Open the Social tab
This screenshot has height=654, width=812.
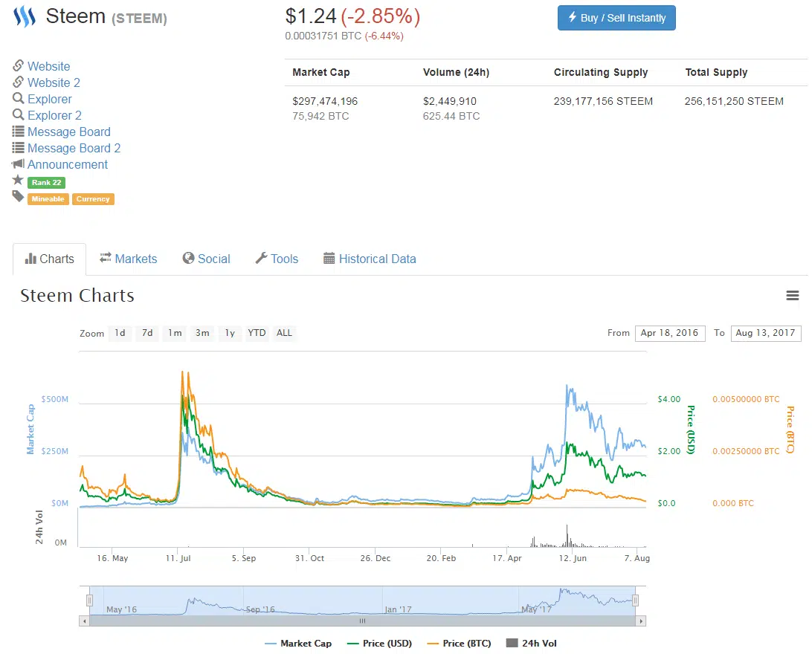point(207,259)
